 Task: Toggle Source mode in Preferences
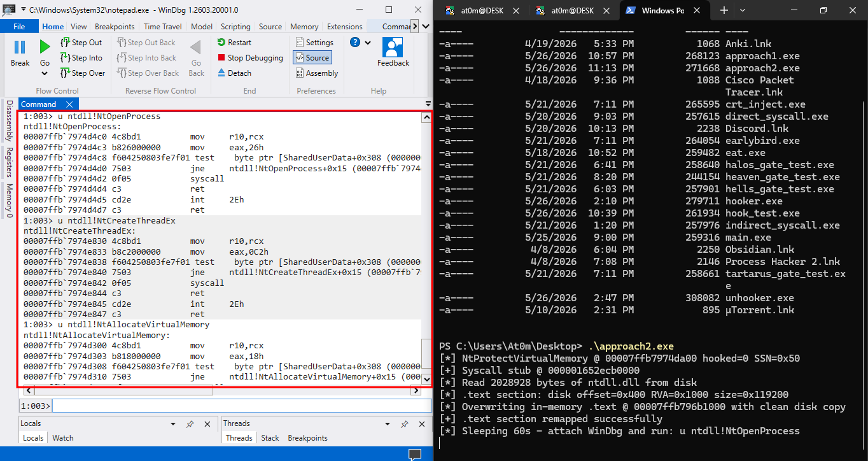pyautogui.click(x=312, y=57)
